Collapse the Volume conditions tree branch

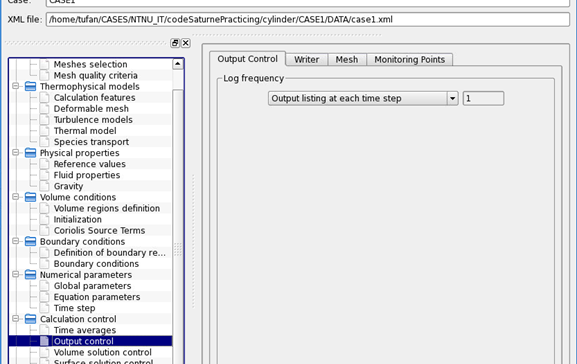[15, 197]
